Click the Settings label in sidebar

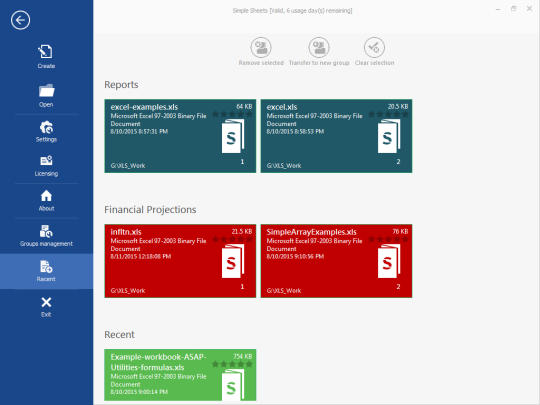[x=46, y=139]
